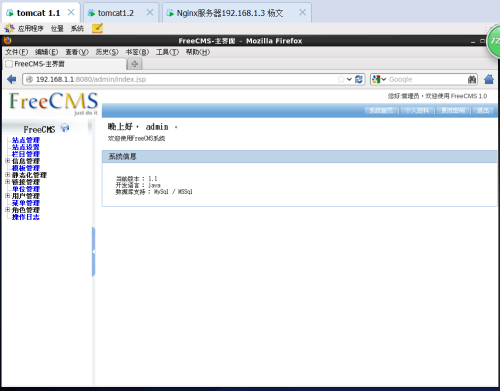Open the 模板管理 link
This screenshot has height=391, width=500.
pyautogui.click(x=26, y=168)
